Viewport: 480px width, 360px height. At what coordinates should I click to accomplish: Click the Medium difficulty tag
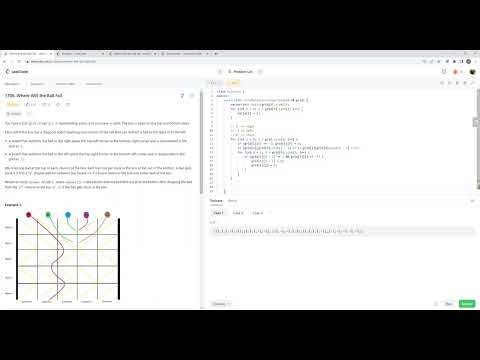pos(12,105)
